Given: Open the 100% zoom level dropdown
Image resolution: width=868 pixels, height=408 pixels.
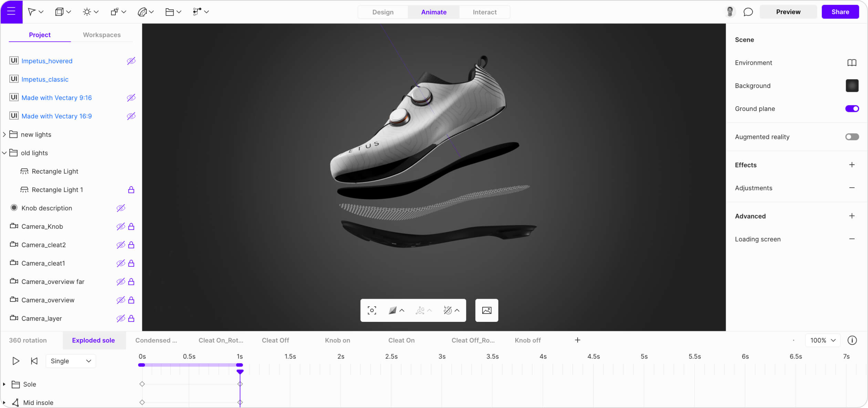Looking at the screenshot, I should [823, 340].
